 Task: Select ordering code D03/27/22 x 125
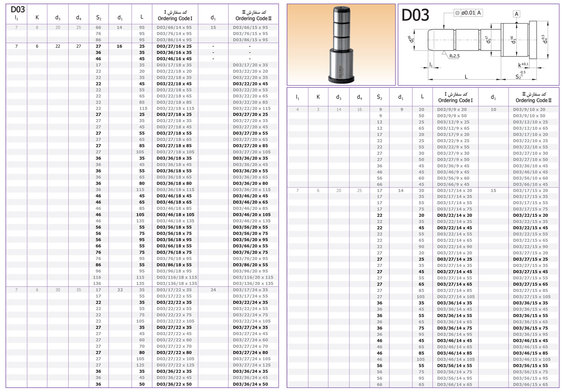(175, 365)
